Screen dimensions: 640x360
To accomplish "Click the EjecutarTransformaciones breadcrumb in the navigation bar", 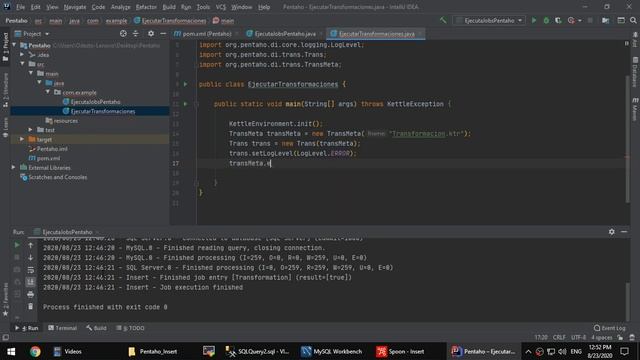I will click(170, 20).
